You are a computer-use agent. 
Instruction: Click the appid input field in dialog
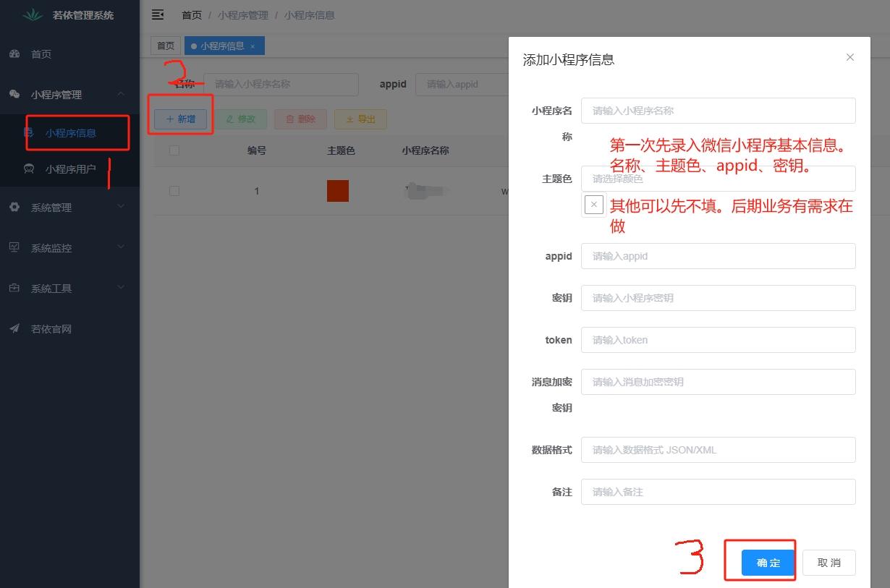[x=718, y=256]
